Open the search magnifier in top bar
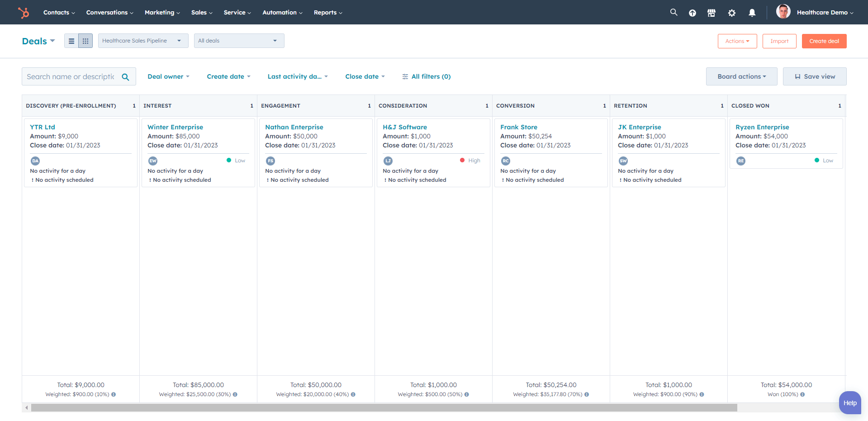 tap(674, 12)
